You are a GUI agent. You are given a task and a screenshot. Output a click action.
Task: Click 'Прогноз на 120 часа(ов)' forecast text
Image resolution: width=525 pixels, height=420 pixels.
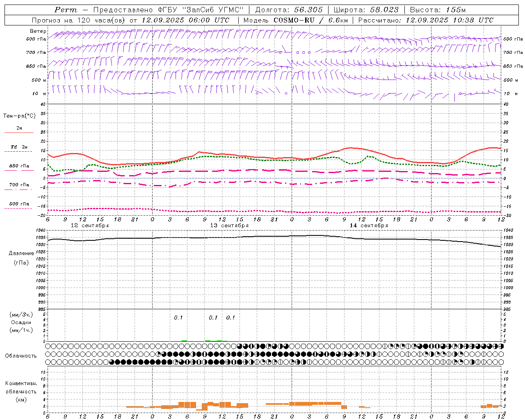pos(79,20)
